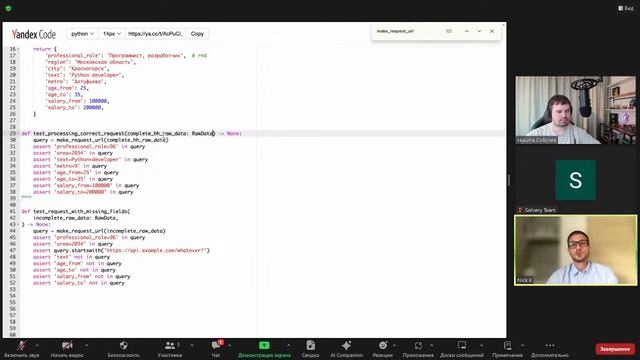Open the More (three dots) menu
Viewport: 640px width, 360px height.
[x=550, y=349]
